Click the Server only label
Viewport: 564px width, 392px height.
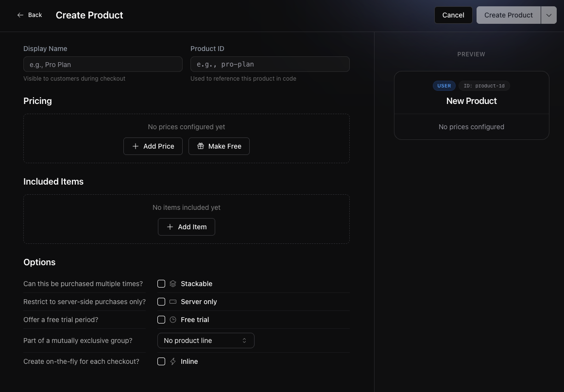[x=199, y=302]
